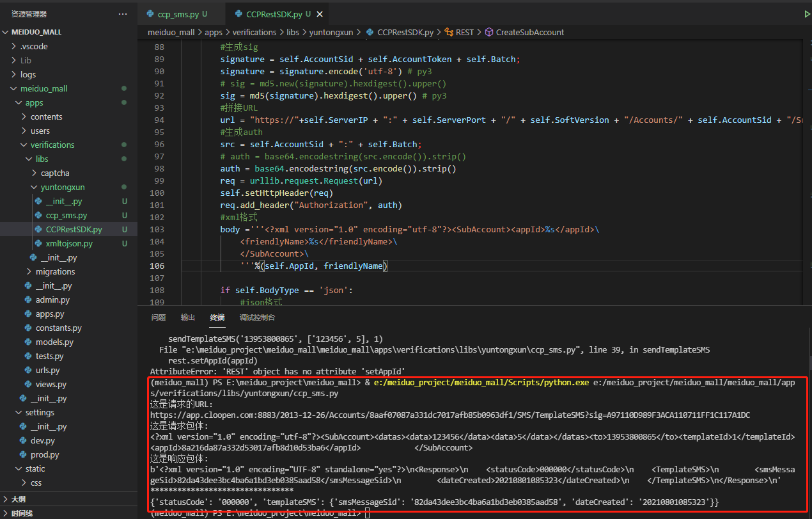812x519 pixels.
Task: Click the Python icon beside admin.py
Action: click(28, 299)
